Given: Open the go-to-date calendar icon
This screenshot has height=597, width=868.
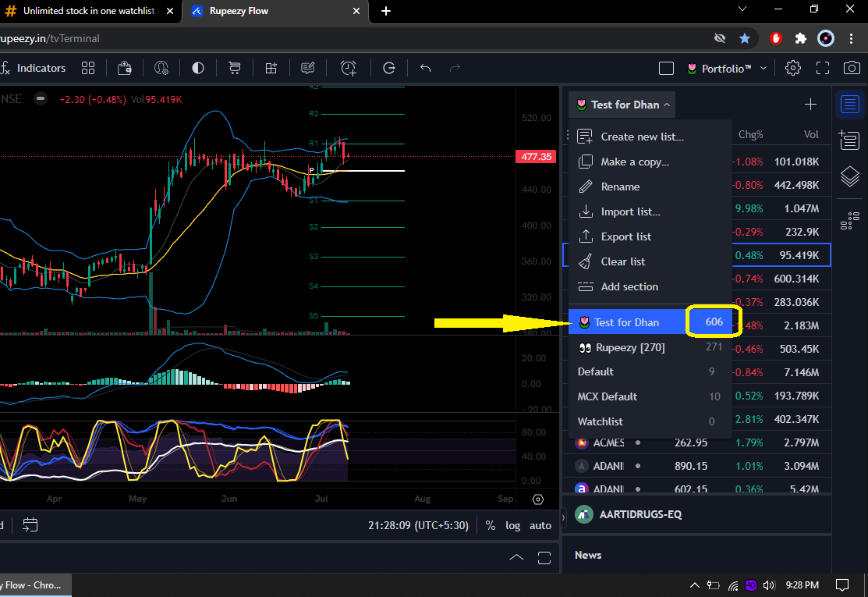Looking at the screenshot, I should point(30,525).
